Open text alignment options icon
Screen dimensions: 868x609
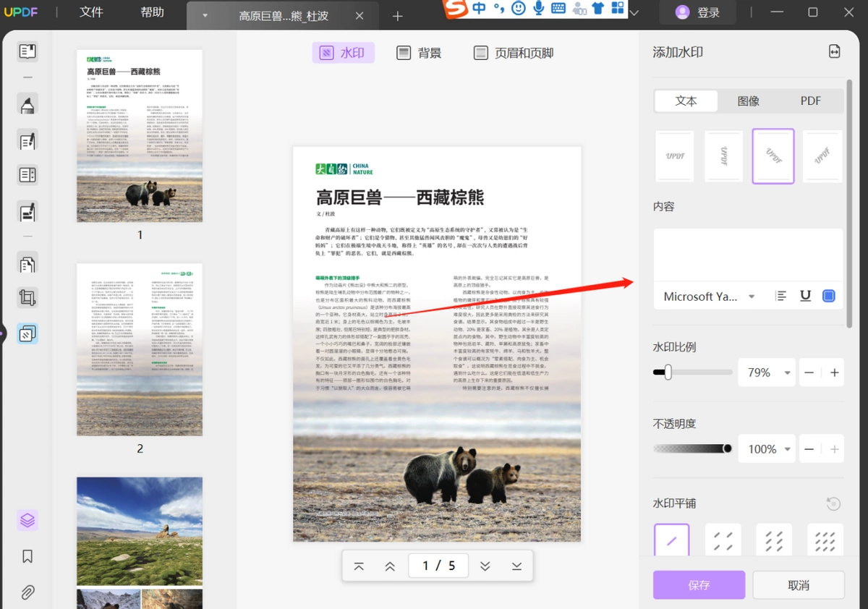pos(781,296)
